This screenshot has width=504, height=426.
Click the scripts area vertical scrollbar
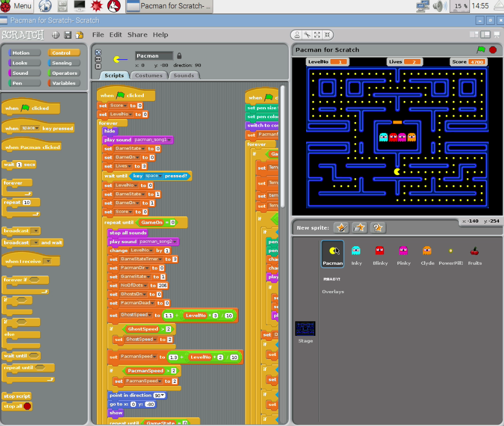click(x=282, y=147)
